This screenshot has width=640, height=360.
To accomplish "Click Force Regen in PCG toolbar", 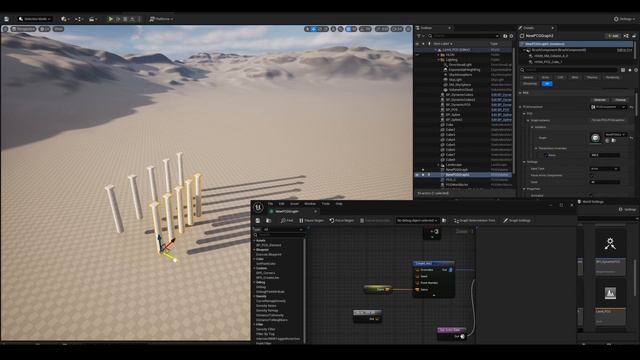I will [342, 220].
